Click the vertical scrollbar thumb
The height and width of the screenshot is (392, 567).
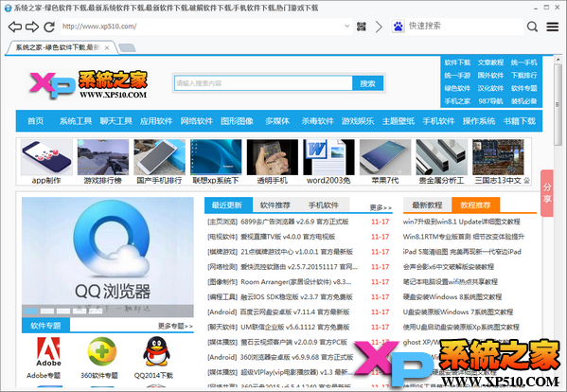(x=558, y=105)
